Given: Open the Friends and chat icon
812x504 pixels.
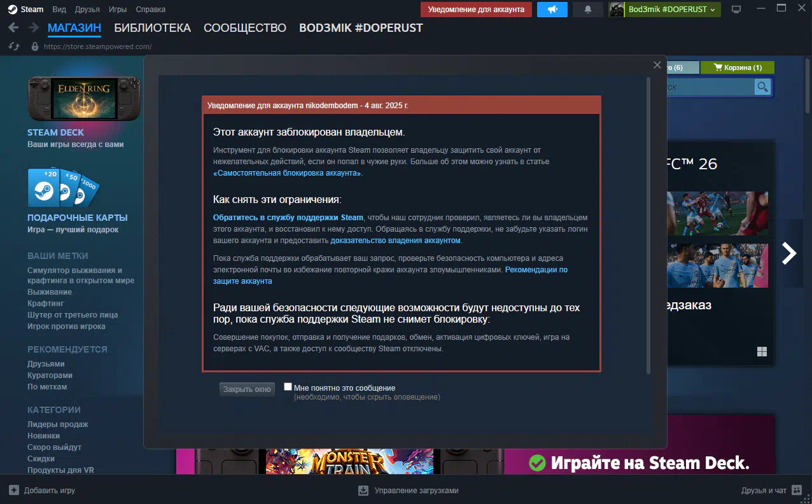Looking at the screenshot, I should pyautogui.click(x=798, y=491).
